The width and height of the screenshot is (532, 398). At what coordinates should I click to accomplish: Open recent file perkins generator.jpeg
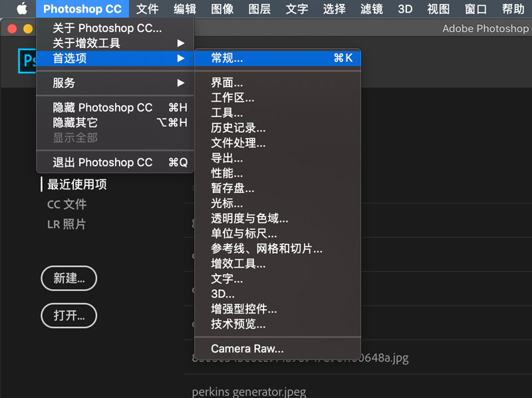pos(249,392)
